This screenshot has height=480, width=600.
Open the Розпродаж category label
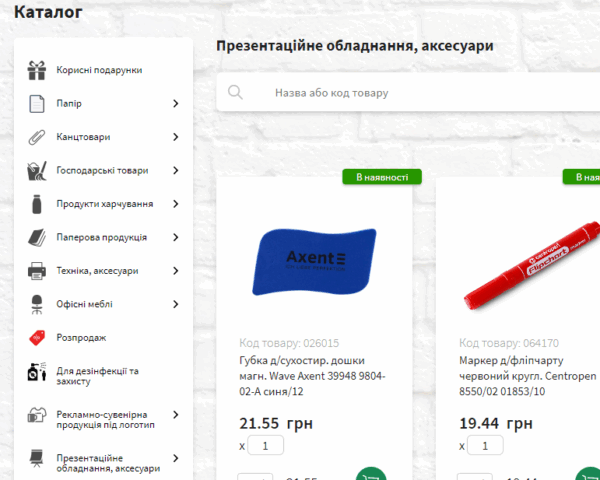pyautogui.click(x=81, y=338)
